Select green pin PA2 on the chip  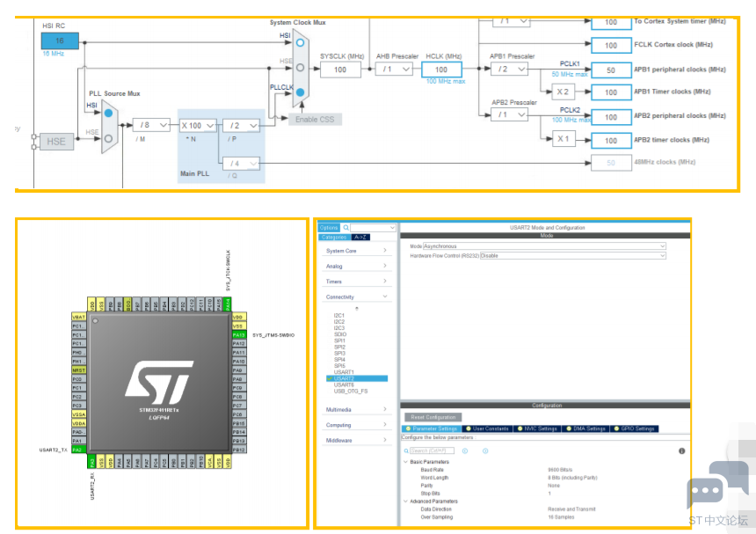click(78, 450)
